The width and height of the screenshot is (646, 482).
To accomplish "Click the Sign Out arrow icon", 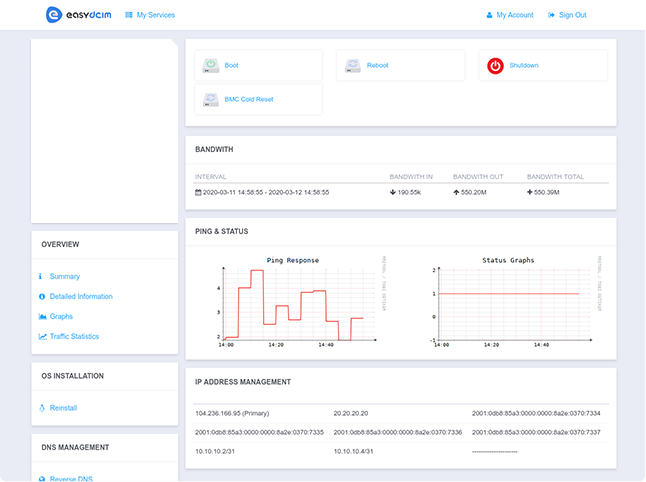I will (551, 15).
